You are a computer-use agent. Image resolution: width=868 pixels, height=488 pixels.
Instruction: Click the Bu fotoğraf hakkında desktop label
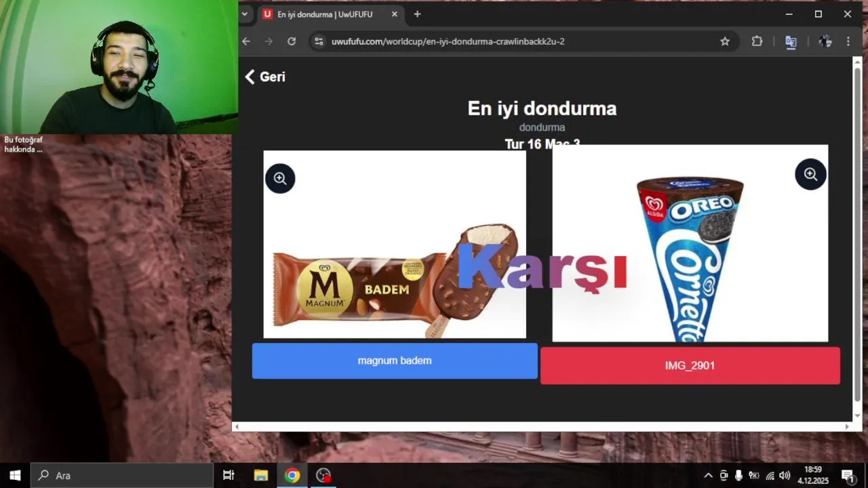pyautogui.click(x=24, y=144)
